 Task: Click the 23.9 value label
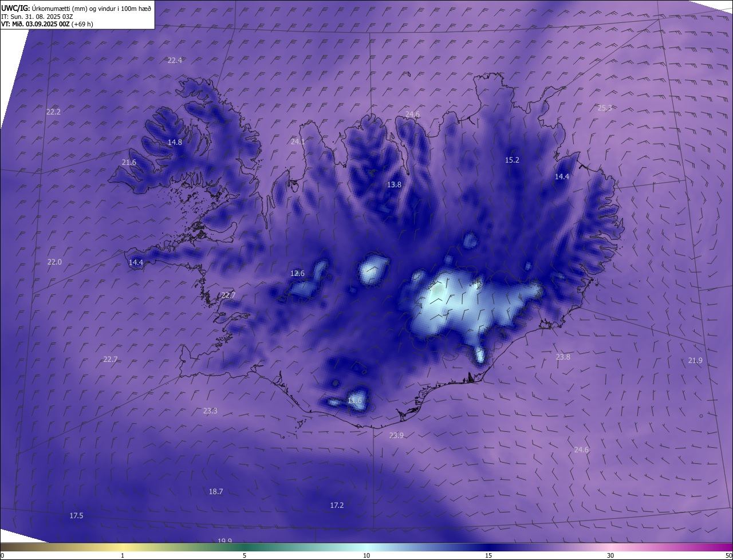[x=396, y=436]
